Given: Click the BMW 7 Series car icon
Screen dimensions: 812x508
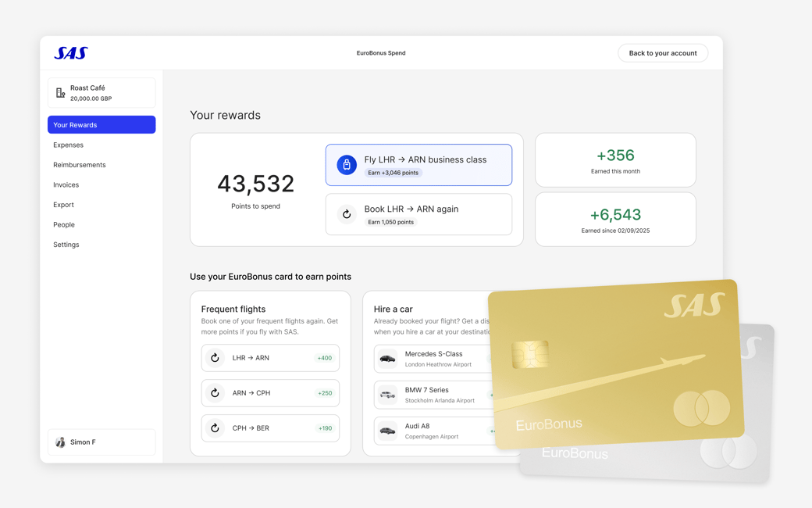Looking at the screenshot, I should (x=387, y=395).
